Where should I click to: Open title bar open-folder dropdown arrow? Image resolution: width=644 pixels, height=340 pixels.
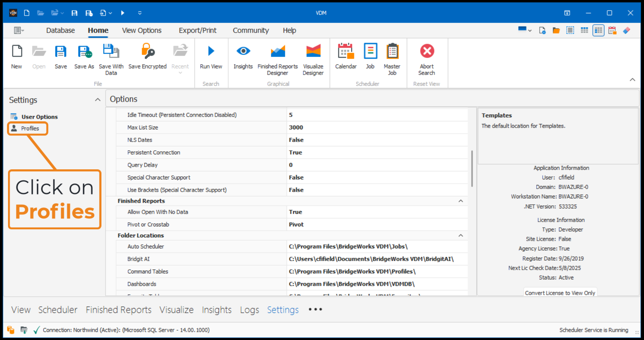tap(62, 13)
